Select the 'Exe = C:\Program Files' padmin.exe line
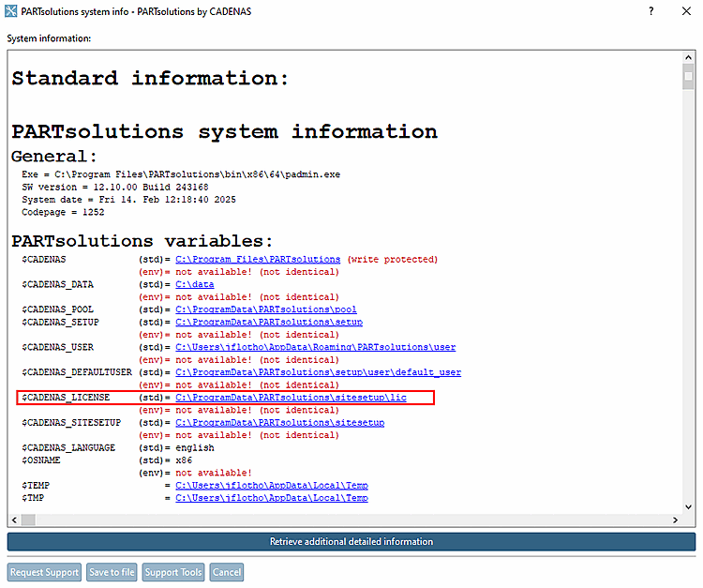The width and height of the screenshot is (703, 588). pos(181,174)
